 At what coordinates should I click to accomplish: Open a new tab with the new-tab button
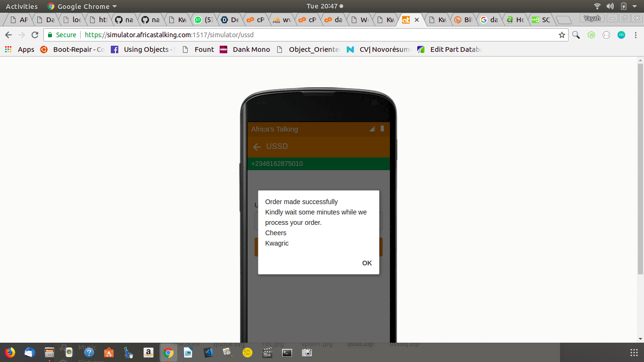point(563,20)
